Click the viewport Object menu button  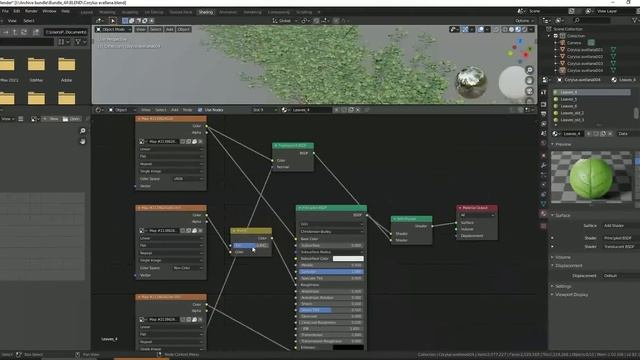pos(183,29)
